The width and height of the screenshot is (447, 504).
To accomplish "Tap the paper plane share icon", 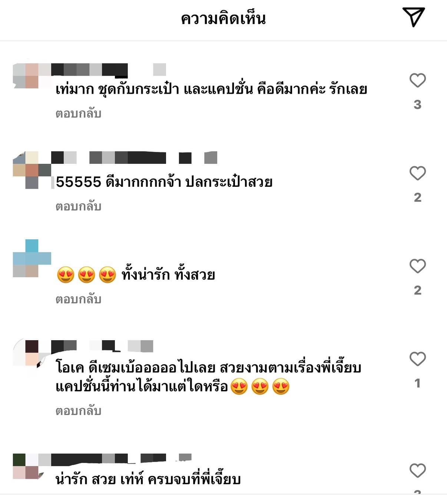I will 413,17.
